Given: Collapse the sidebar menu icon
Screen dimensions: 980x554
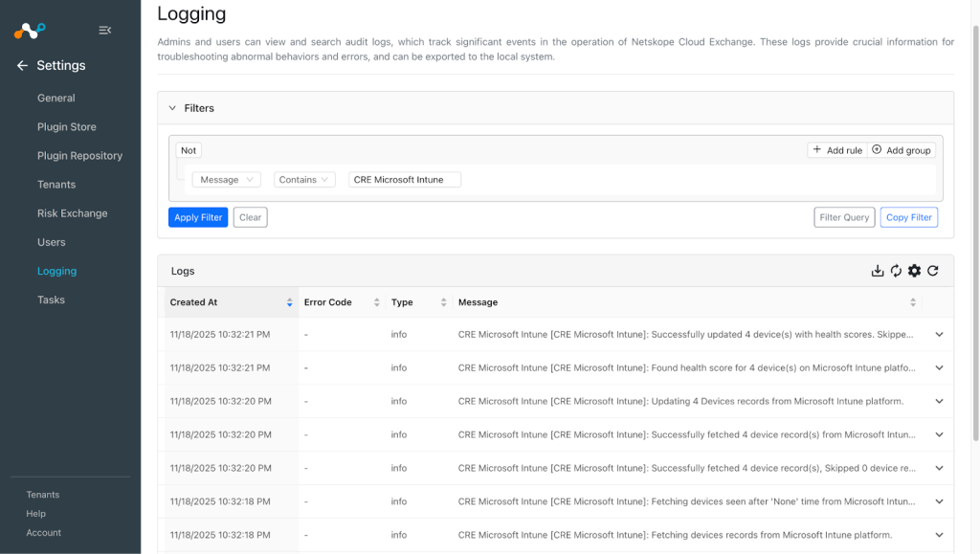Looking at the screenshot, I should pos(105,30).
